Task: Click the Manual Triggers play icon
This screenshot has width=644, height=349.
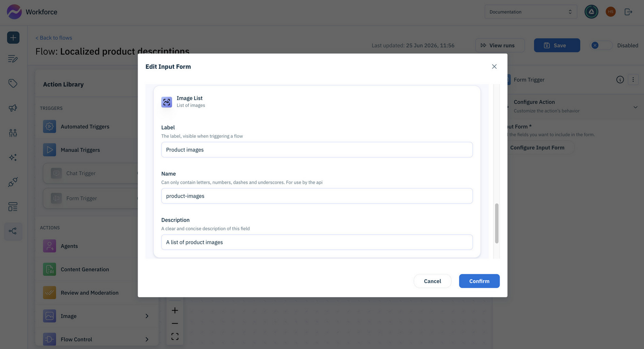Action: (50, 150)
